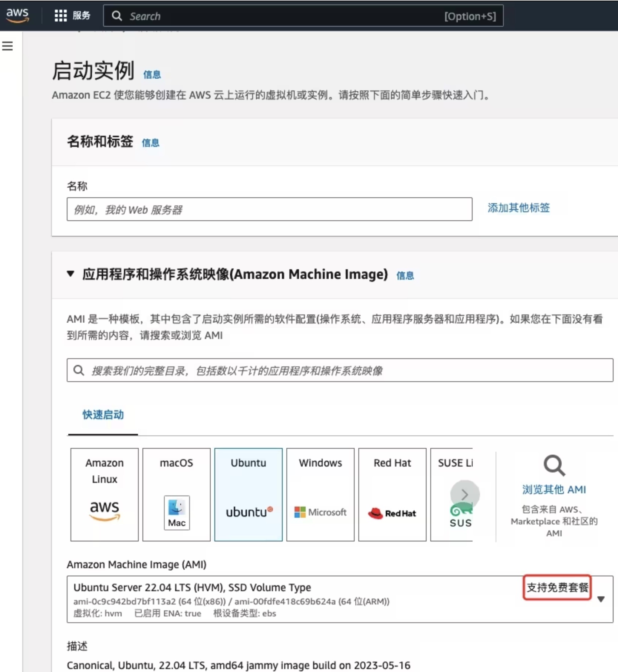Click the AWS home logo

[17, 15]
